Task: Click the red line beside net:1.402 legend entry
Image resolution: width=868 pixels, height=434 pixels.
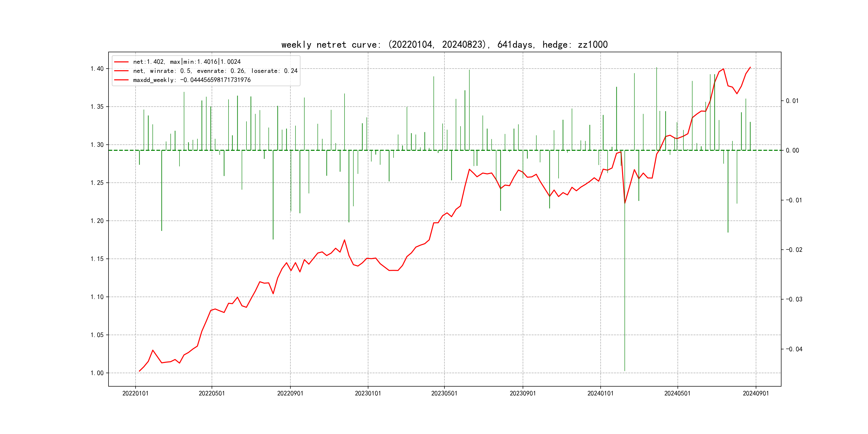Action: 121,62
